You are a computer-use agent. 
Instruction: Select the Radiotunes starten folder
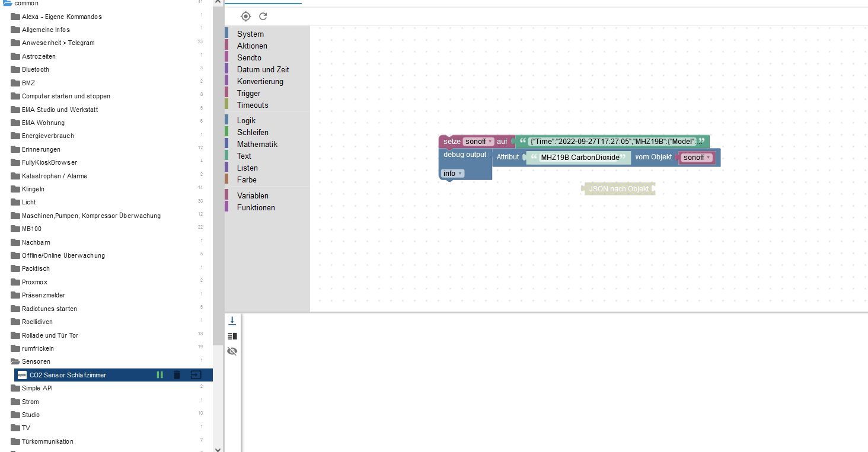pos(49,309)
